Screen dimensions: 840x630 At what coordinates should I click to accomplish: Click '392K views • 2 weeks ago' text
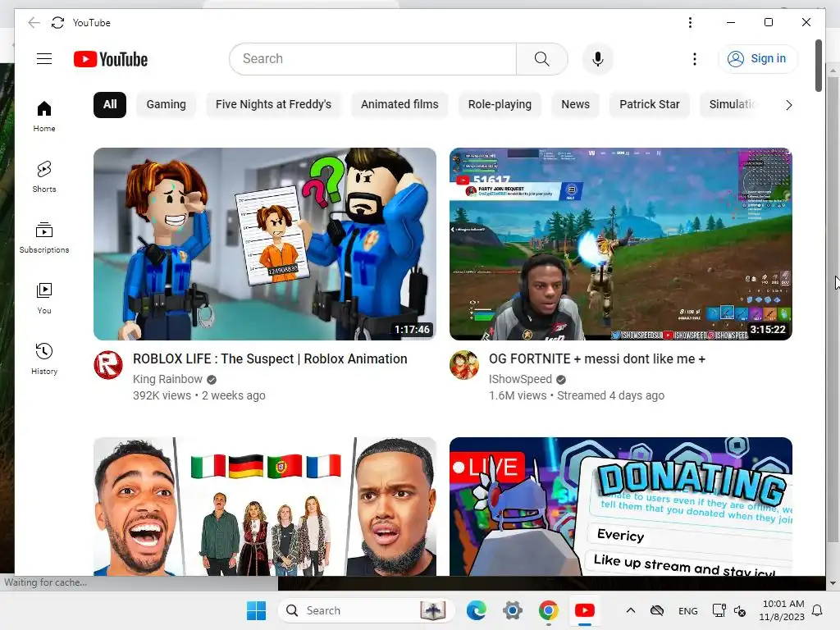pyautogui.click(x=199, y=395)
